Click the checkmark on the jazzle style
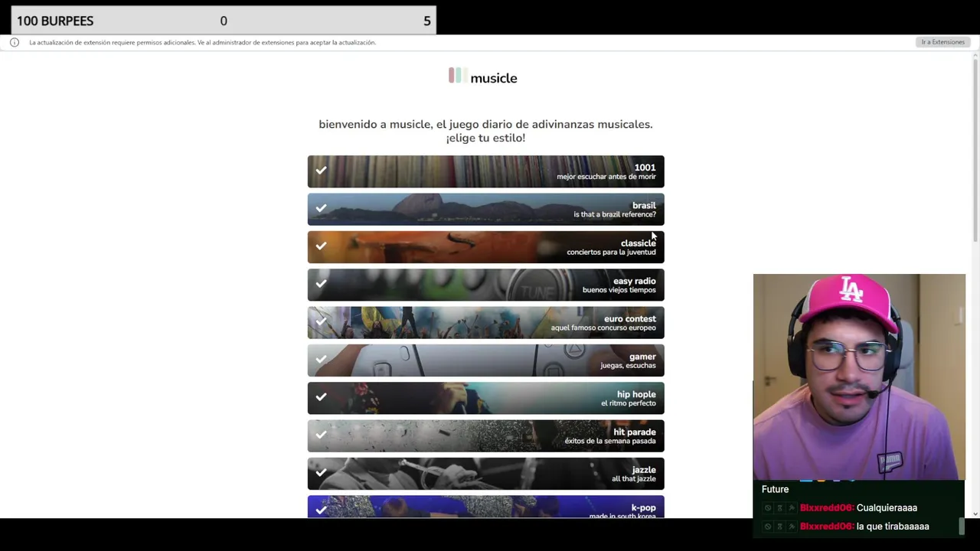The image size is (980, 551). (321, 472)
